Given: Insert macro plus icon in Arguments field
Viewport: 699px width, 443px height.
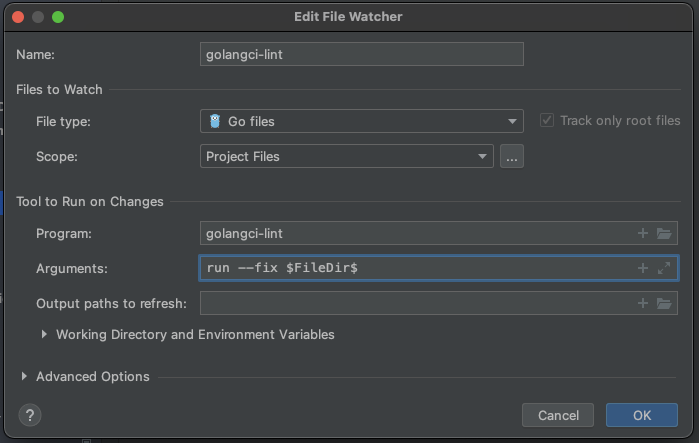Looking at the screenshot, I should tap(642, 268).
